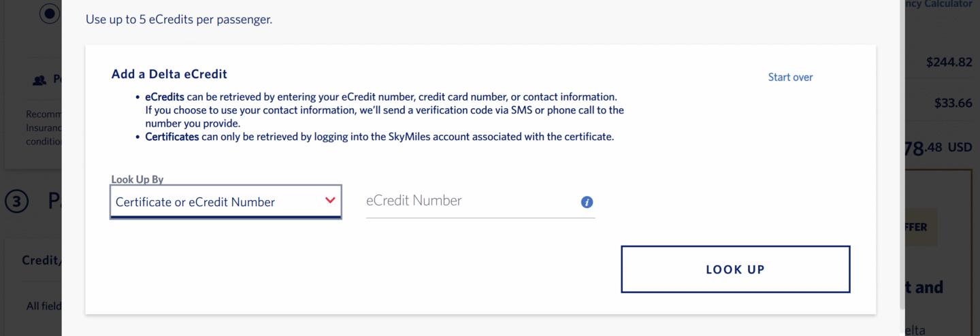This screenshot has width=980, height=336.
Task: Focus the eCredit Number input field
Action: click(470, 201)
